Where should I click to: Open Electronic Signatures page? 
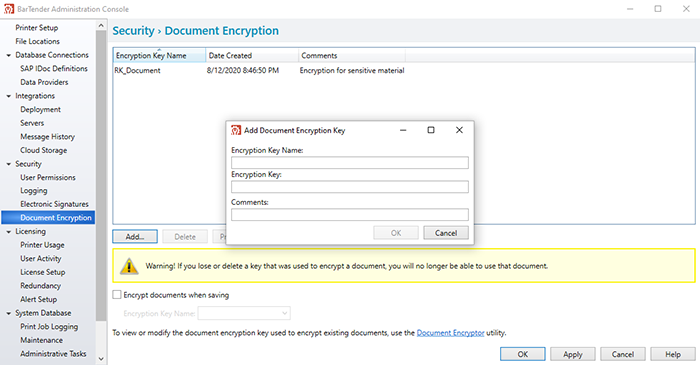[54, 204]
